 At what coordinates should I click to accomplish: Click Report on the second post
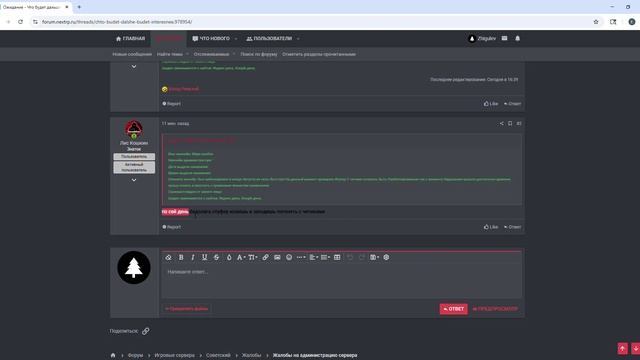pos(171,227)
